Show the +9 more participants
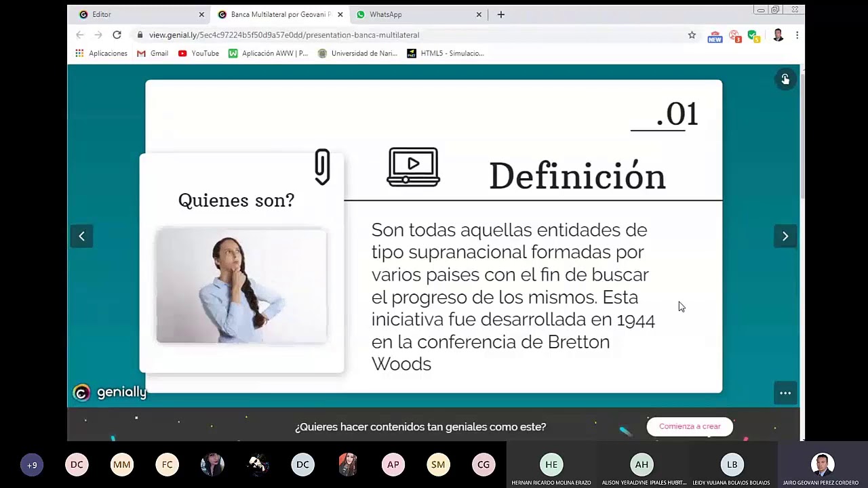Screen dimensions: 868x488 click(32, 465)
